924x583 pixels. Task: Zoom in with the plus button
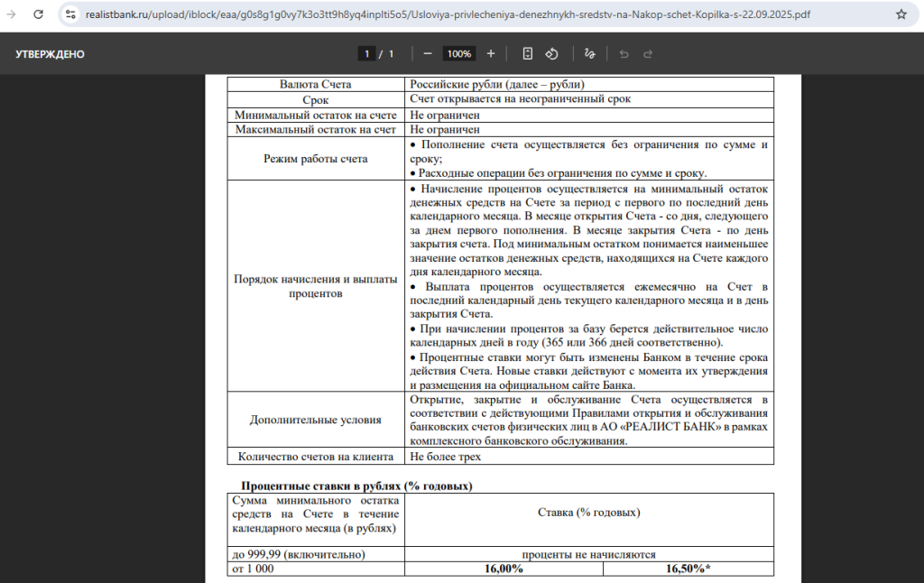coord(490,53)
